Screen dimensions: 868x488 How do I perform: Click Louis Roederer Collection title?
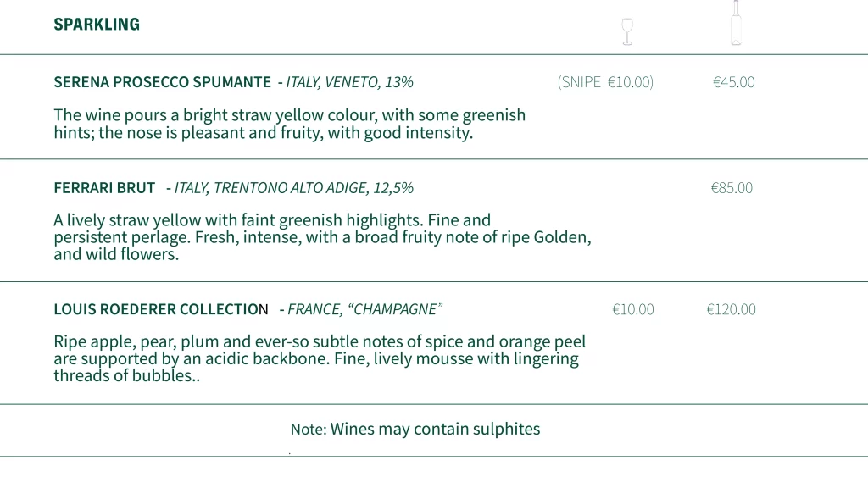[x=161, y=309]
